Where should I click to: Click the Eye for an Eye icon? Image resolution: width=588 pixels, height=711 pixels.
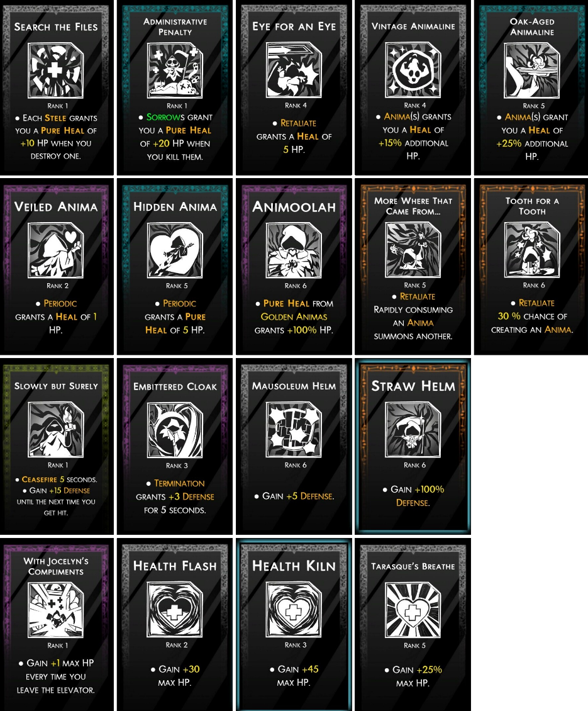[294, 70]
